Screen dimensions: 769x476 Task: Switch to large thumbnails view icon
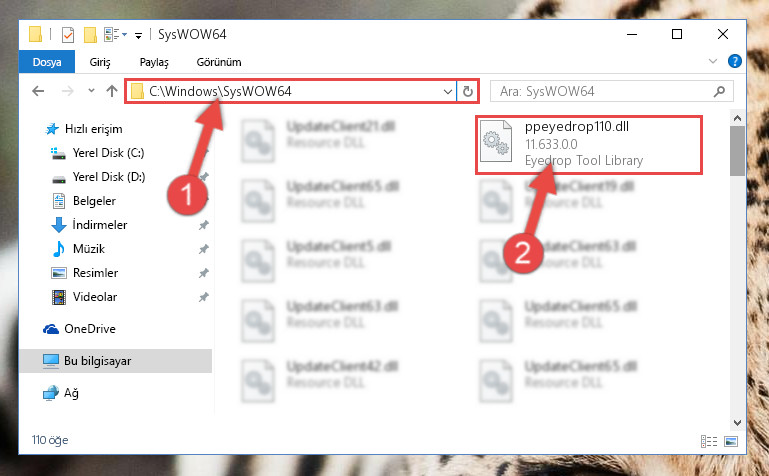click(x=731, y=441)
